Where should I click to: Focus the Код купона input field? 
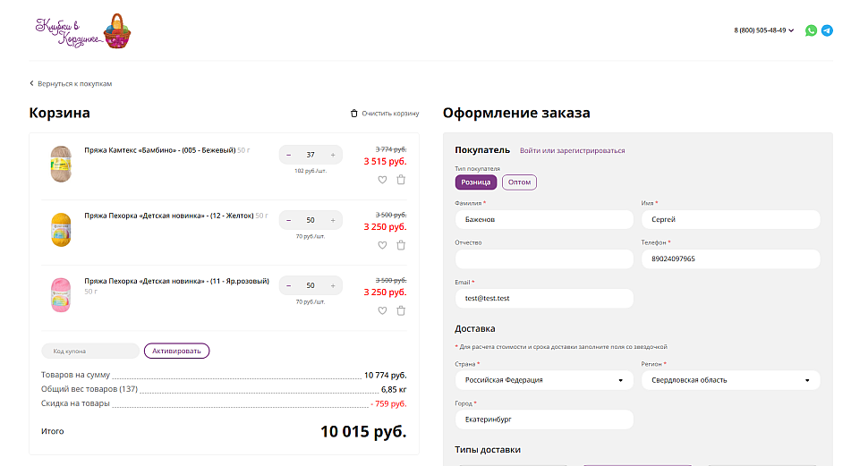point(90,351)
